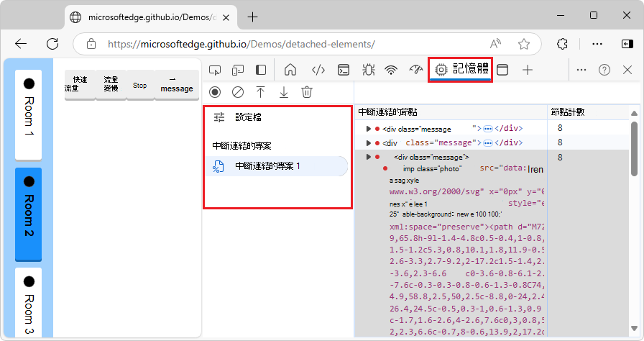Toggle the DevTools dock side panel icon
Viewport: 644px width, 341px height.
(261, 71)
